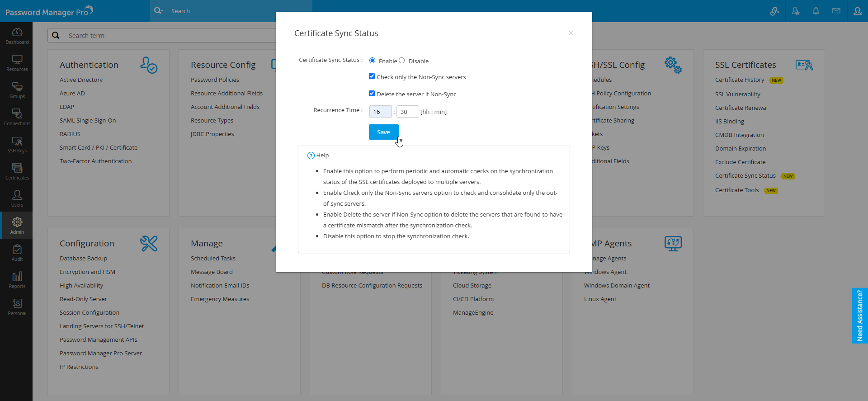Open High Availability link
Image resolution: width=868 pixels, height=401 pixels.
click(x=81, y=285)
